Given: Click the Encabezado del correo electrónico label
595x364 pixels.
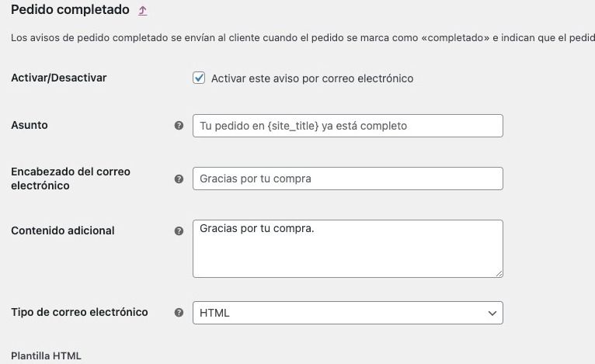Looking at the screenshot, I should point(71,179).
